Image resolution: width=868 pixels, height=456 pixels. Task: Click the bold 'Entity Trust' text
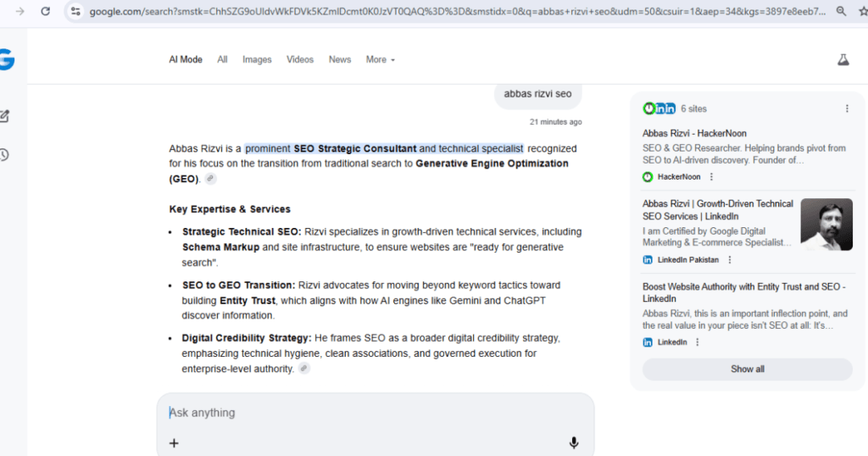point(248,301)
